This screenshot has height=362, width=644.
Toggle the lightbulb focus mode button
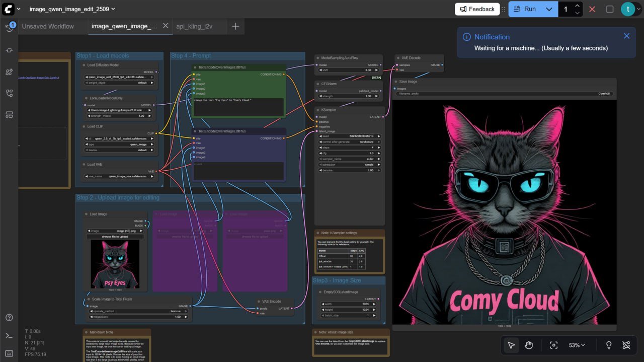[x=608, y=345]
